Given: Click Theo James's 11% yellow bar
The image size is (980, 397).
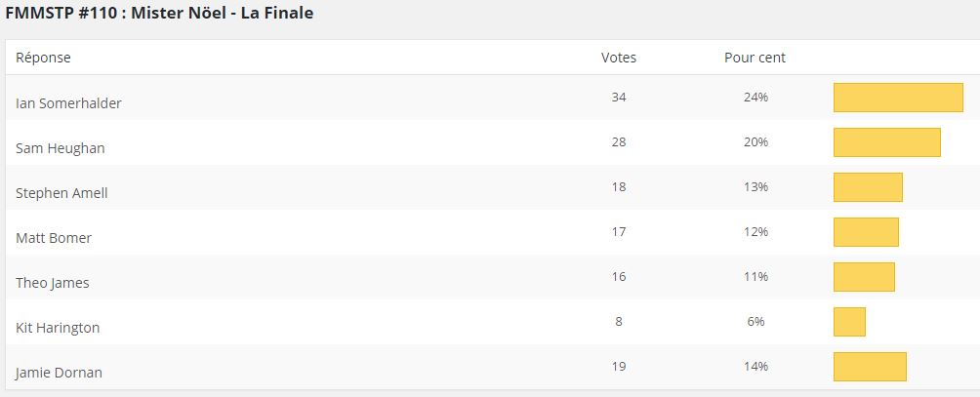Looking at the screenshot, I should tap(864, 277).
